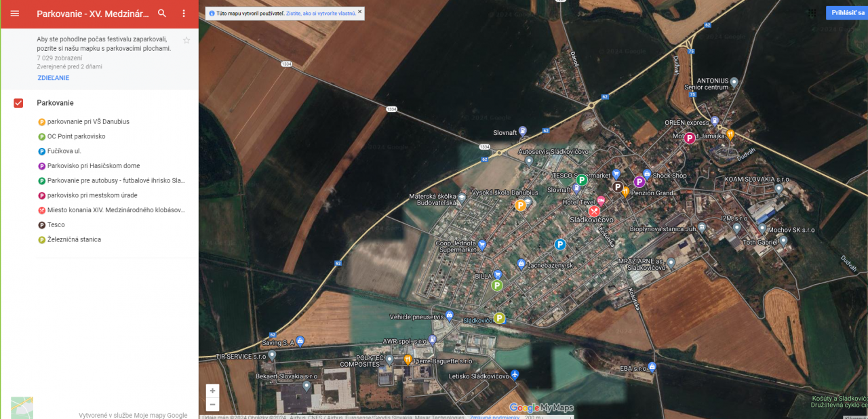This screenshot has width=868, height=419.
Task: Click the orange parking marker near Vysoká škola Danubius
Action: point(521,205)
